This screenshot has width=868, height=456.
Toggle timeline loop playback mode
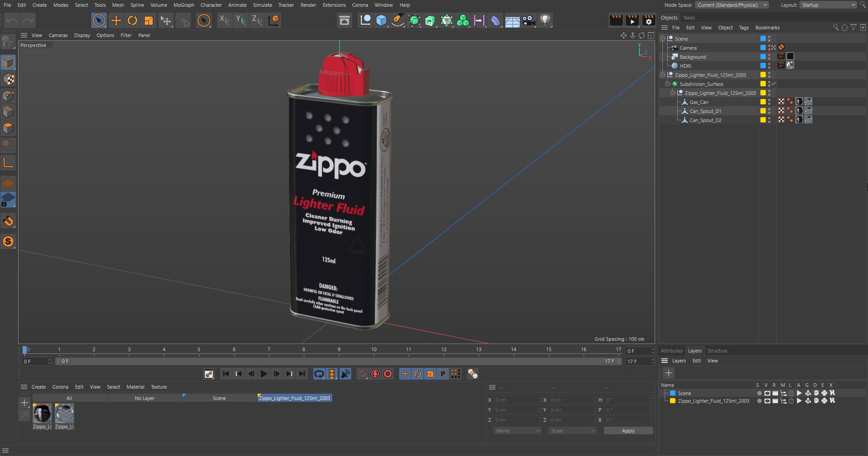tap(319, 374)
